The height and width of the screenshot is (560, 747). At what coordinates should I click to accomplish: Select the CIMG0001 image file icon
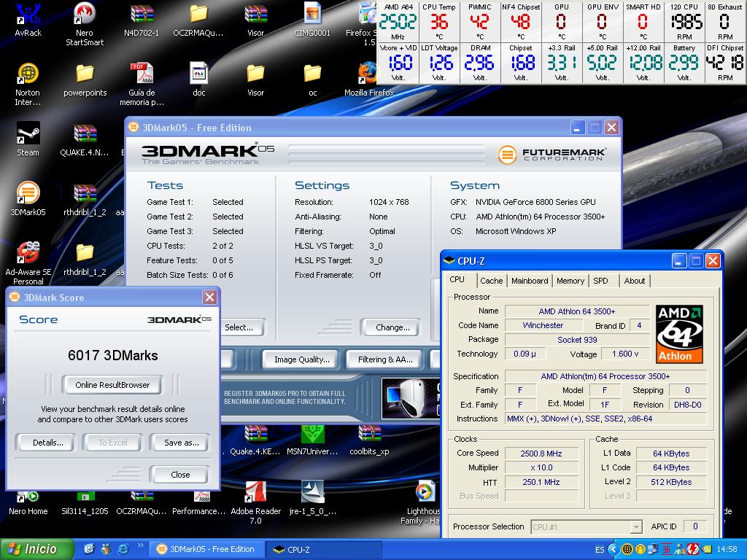coord(312,19)
